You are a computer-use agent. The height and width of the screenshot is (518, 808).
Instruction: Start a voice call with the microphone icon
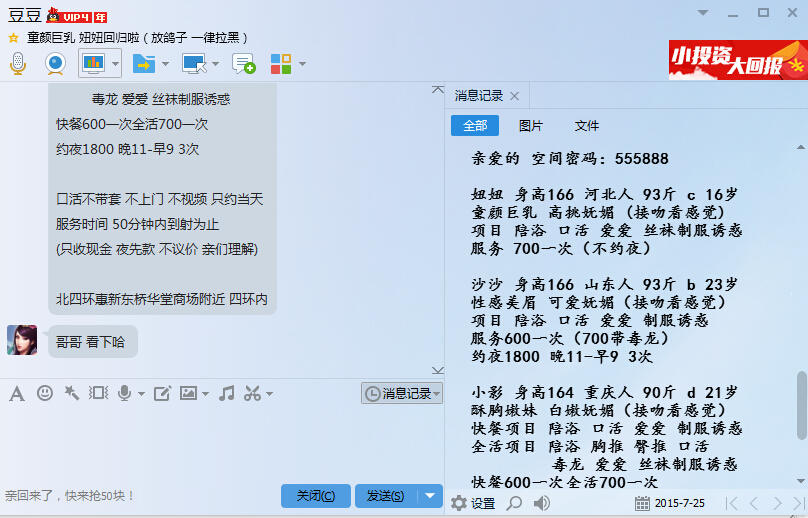pyautogui.click(x=18, y=64)
